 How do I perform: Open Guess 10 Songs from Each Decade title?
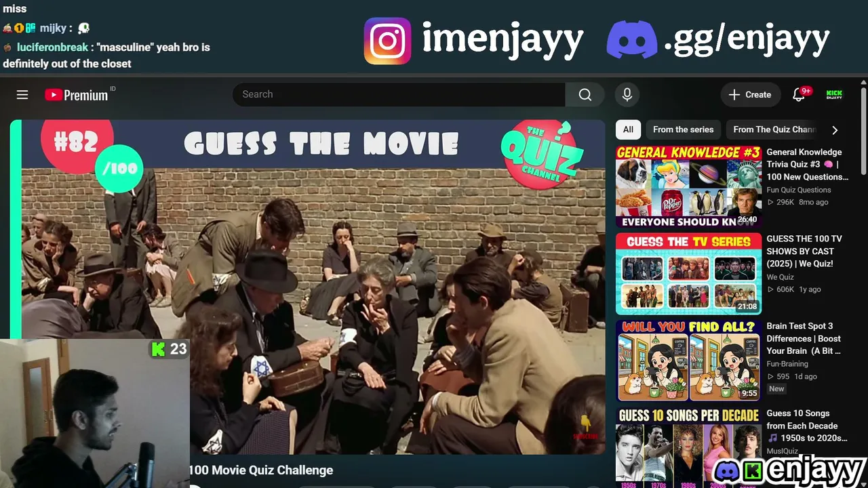(807, 426)
